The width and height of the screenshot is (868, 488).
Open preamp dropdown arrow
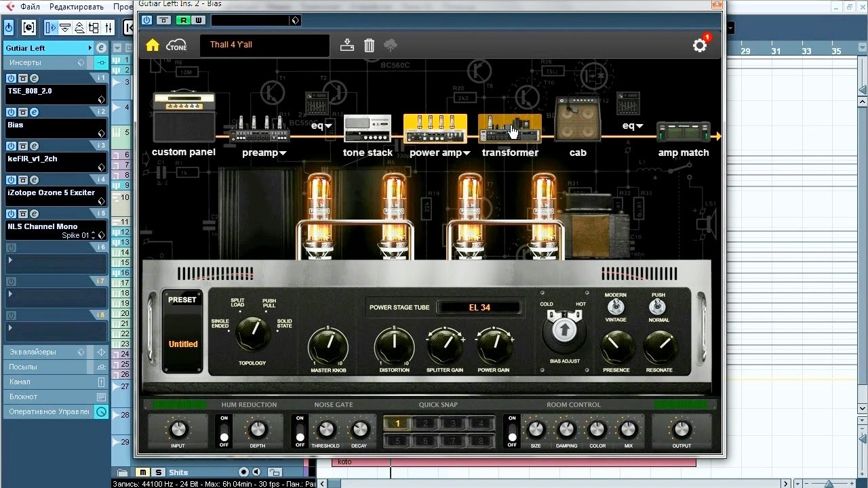(x=283, y=153)
